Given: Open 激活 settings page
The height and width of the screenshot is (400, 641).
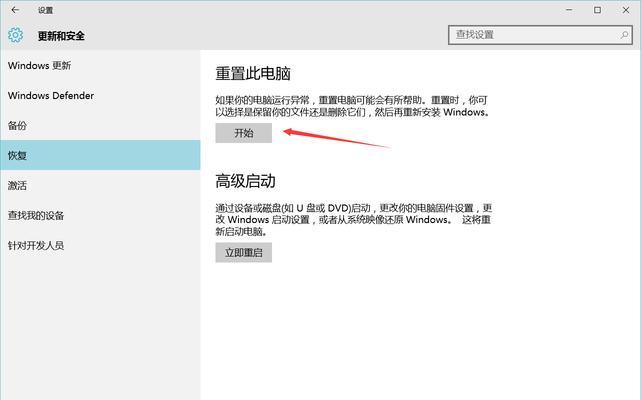Looking at the screenshot, I should (x=100, y=186).
